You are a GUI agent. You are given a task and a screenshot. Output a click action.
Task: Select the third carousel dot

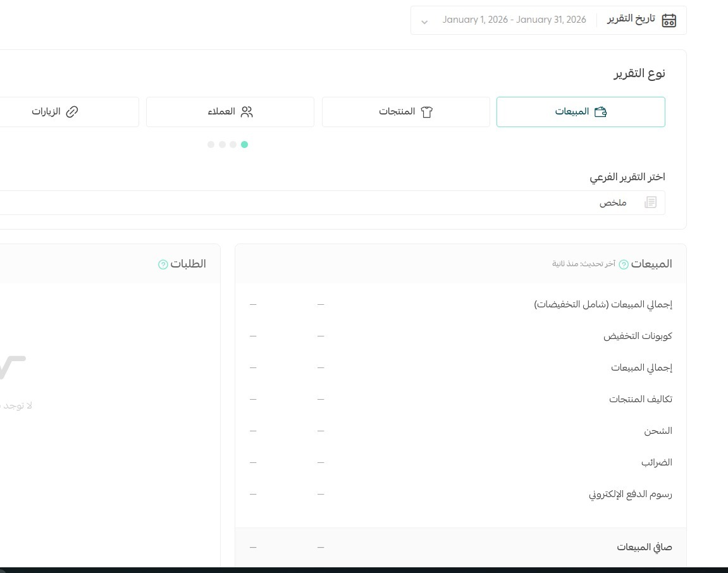[233, 144]
